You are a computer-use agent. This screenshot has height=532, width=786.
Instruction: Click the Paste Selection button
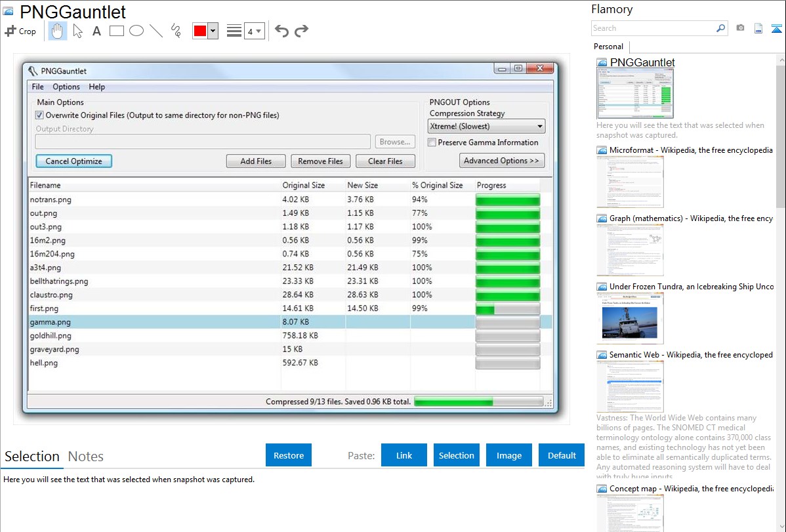tap(456, 455)
